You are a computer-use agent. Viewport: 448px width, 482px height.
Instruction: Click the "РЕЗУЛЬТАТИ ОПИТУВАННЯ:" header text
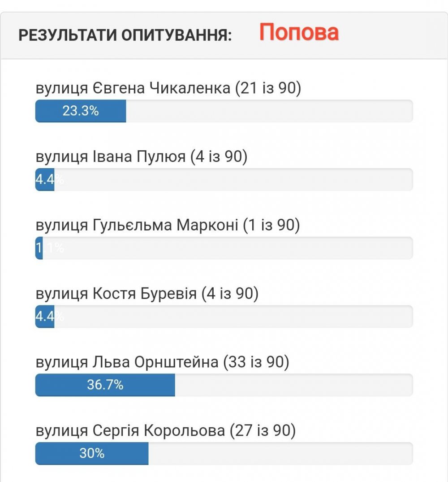(125, 35)
